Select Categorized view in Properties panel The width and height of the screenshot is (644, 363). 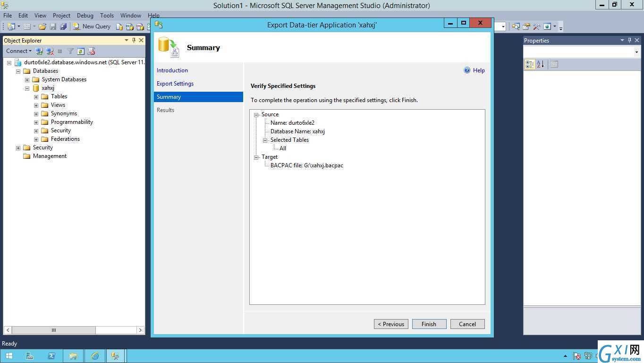point(530,64)
